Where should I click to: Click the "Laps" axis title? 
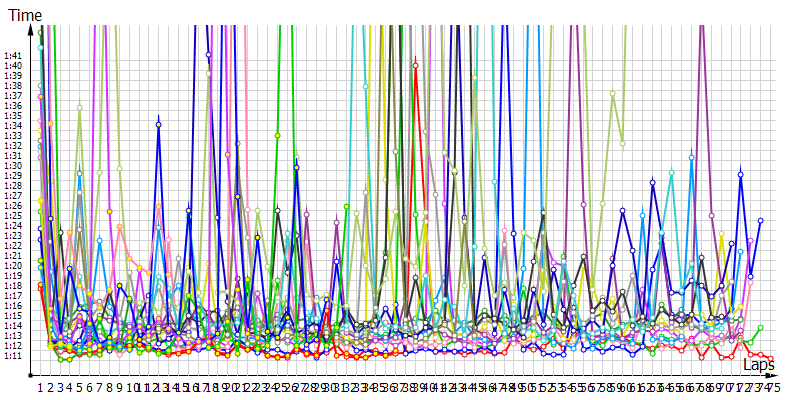click(759, 365)
